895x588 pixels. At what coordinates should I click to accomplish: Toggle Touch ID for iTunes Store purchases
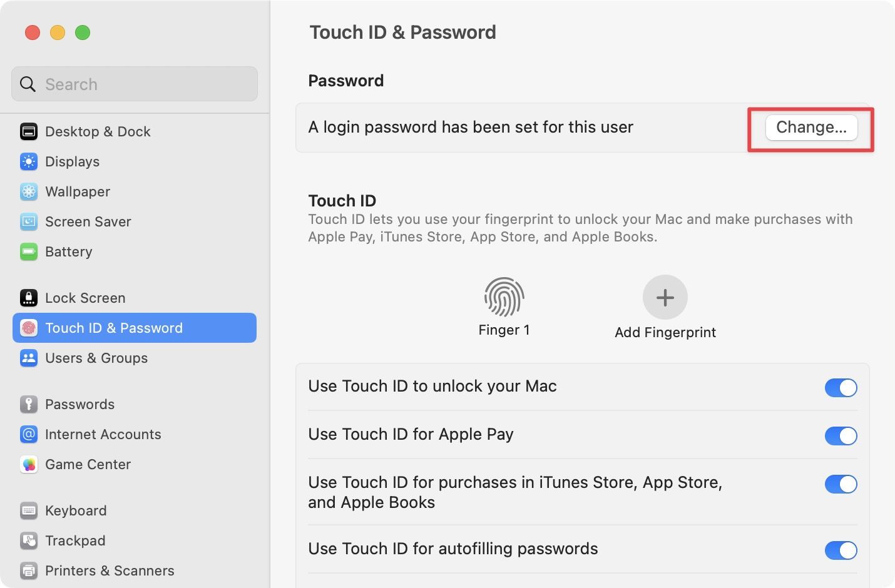coord(841,484)
